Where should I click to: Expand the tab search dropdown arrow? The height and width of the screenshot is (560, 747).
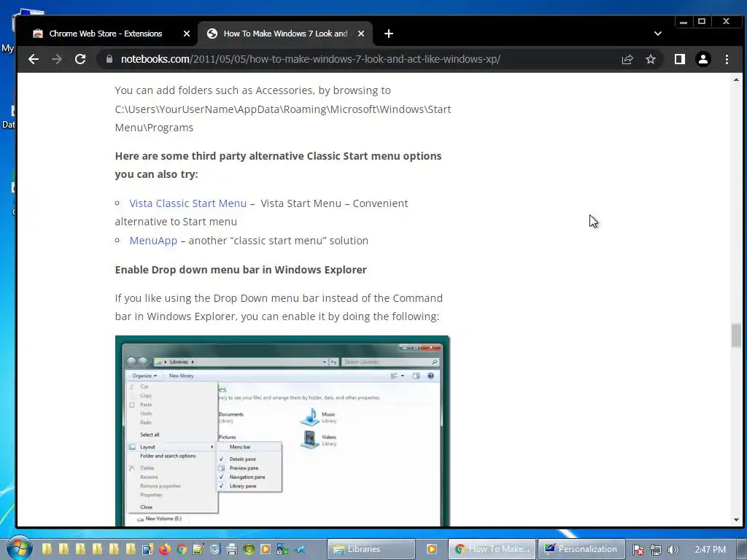[658, 34]
